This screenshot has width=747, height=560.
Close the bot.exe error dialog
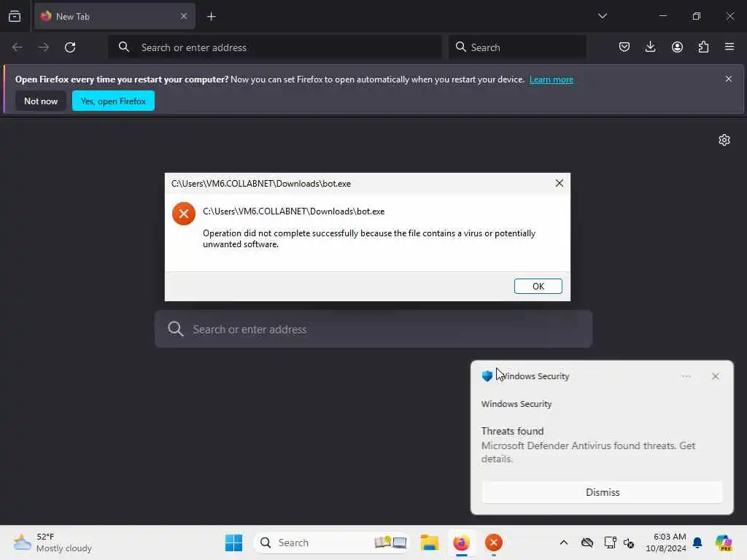coord(560,183)
